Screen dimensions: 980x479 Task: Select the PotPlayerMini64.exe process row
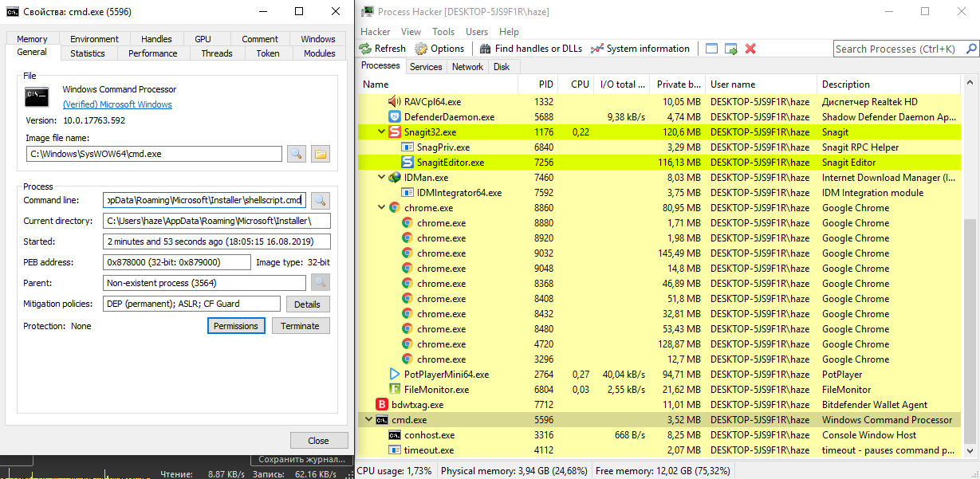click(x=447, y=375)
